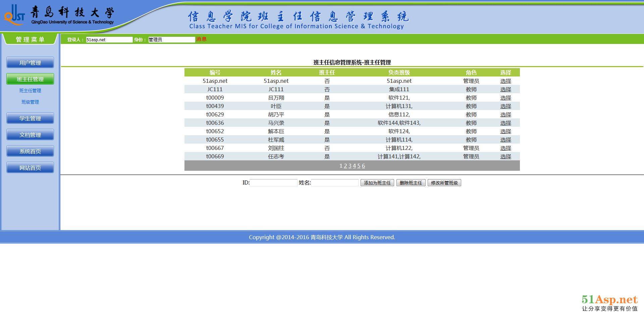644x317 pixels.
Task: Select row t00629 胡乃平
Action: pos(506,115)
